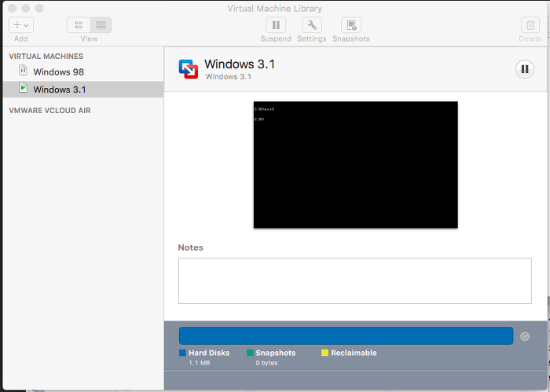Click the Windows 3.1 subtitle under heading

click(229, 77)
